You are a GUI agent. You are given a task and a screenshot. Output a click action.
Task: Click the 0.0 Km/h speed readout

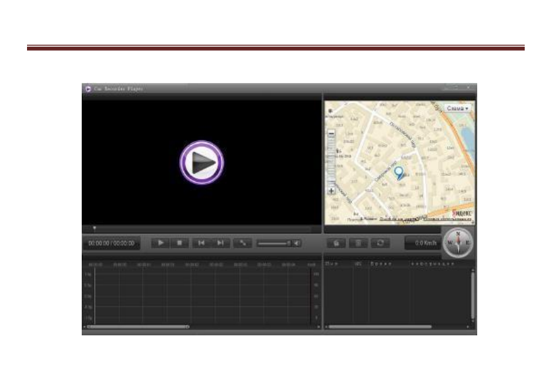423,243
